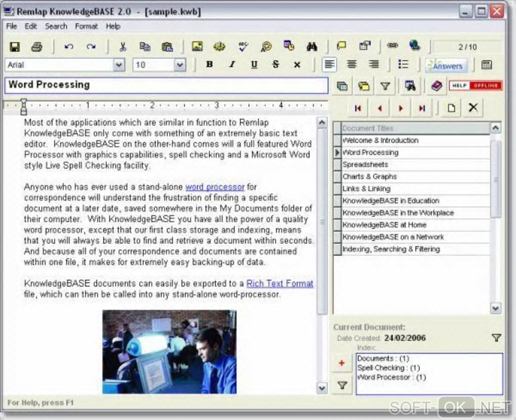Click the Word Processing title field
The image size is (516, 420).
[x=166, y=85]
